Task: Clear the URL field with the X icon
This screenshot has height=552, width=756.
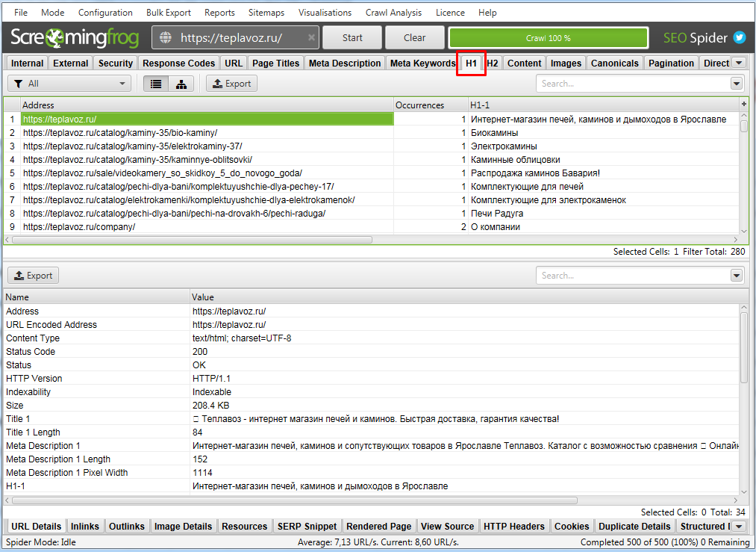Action: tap(311, 37)
